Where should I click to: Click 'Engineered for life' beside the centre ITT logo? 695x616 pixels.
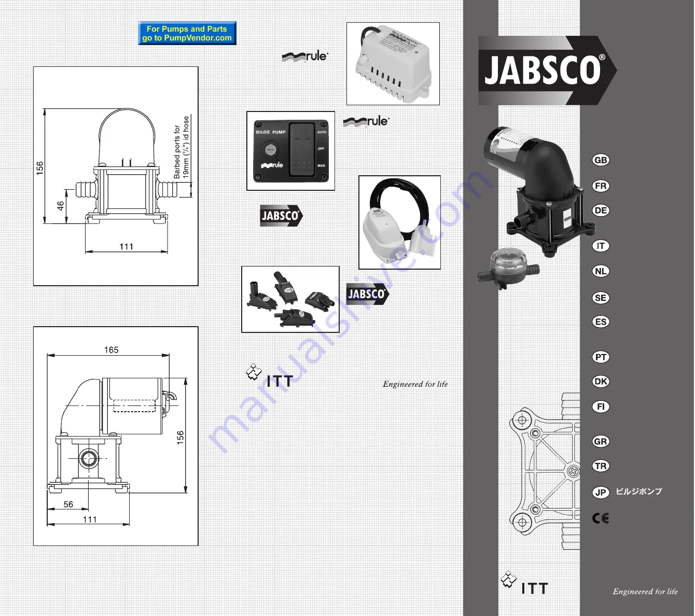[x=415, y=384]
